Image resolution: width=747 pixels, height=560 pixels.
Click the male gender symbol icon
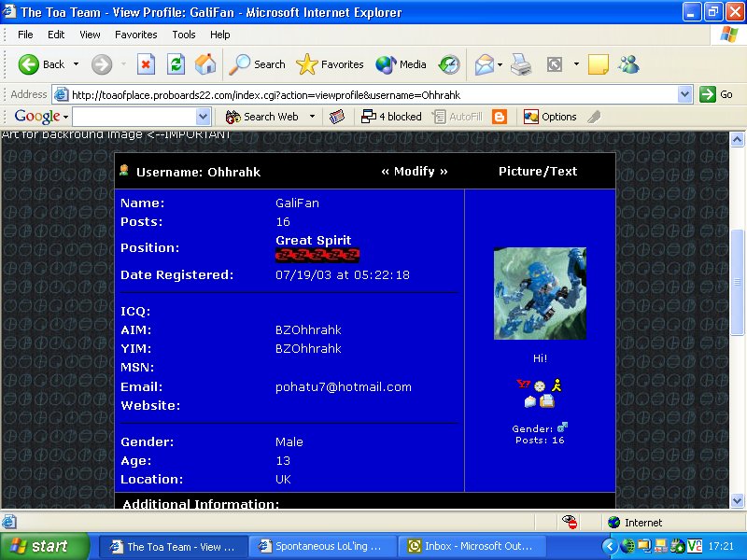pyautogui.click(x=562, y=427)
